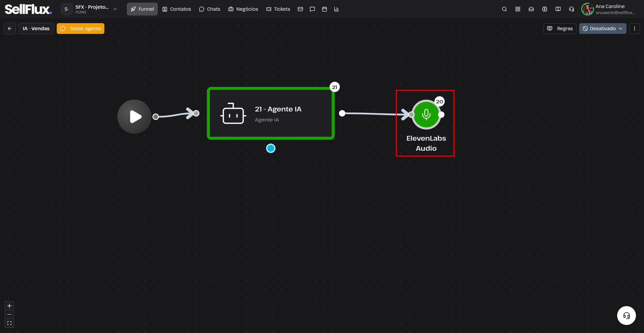Screen dimensions: 644x333
Task: Click the robot icon in Agente IA node
Action: [233, 113]
